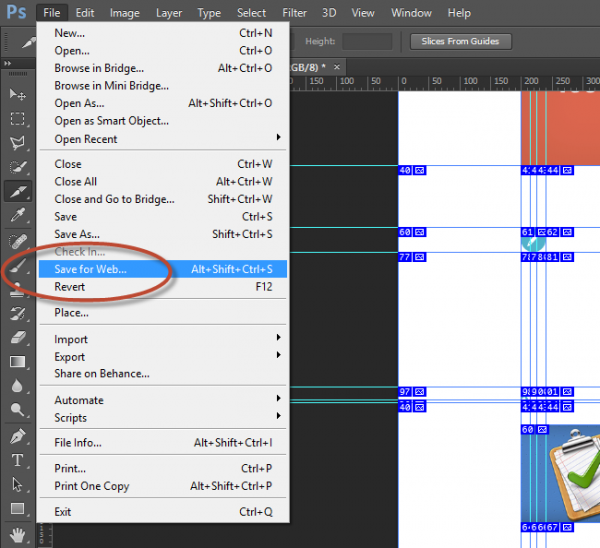Select the Pen tool
This screenshot has height=548, width=600.
[x=17, y=437]
